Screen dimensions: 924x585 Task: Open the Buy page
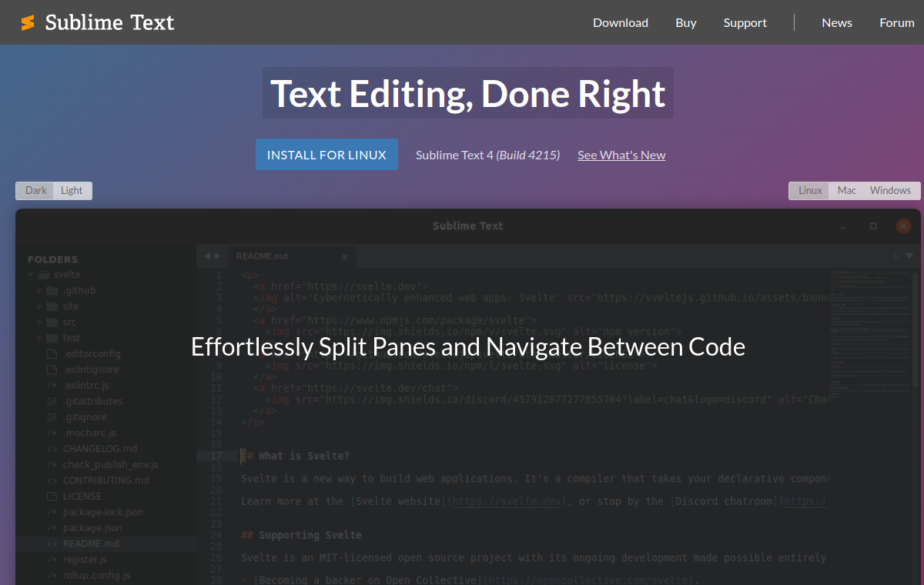pos(686,22)
